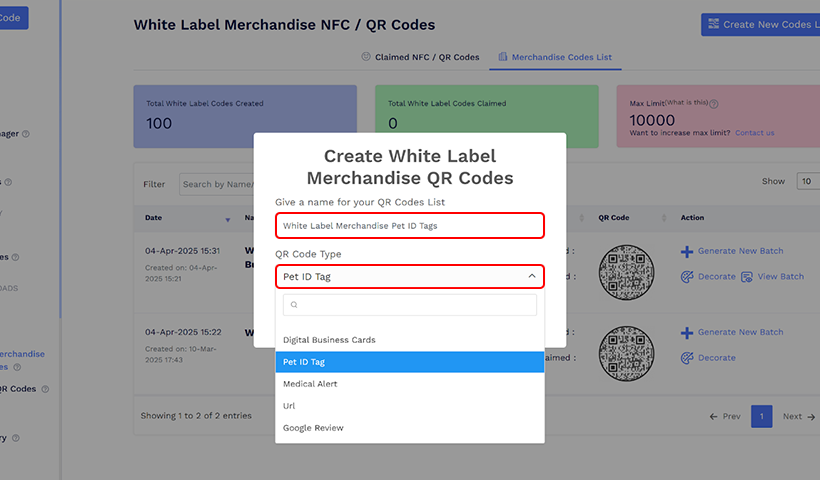Screen dimensions: 820x480
Task: Click the help icon beside 'What is this'
Action: click(x=714, y=103)
